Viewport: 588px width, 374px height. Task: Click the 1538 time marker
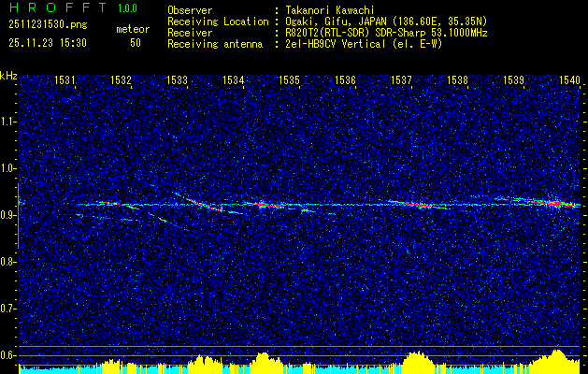(457, 79)
